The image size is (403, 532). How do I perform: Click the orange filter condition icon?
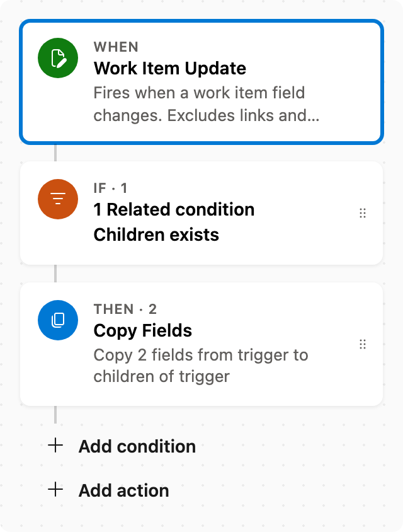tap(58, 199)
